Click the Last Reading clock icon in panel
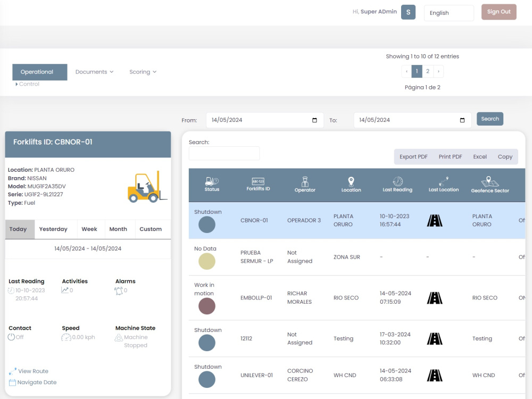Screen dimensions: 532x399 11,290
